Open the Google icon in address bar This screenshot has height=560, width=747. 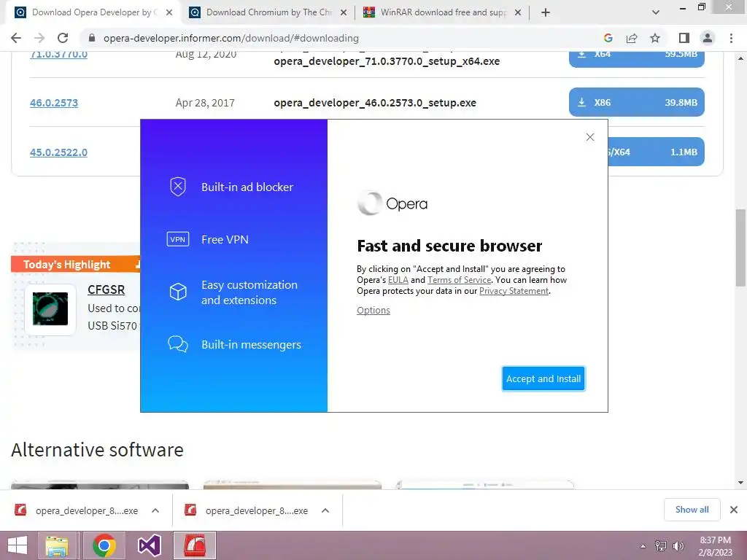[x=608, y=38]
